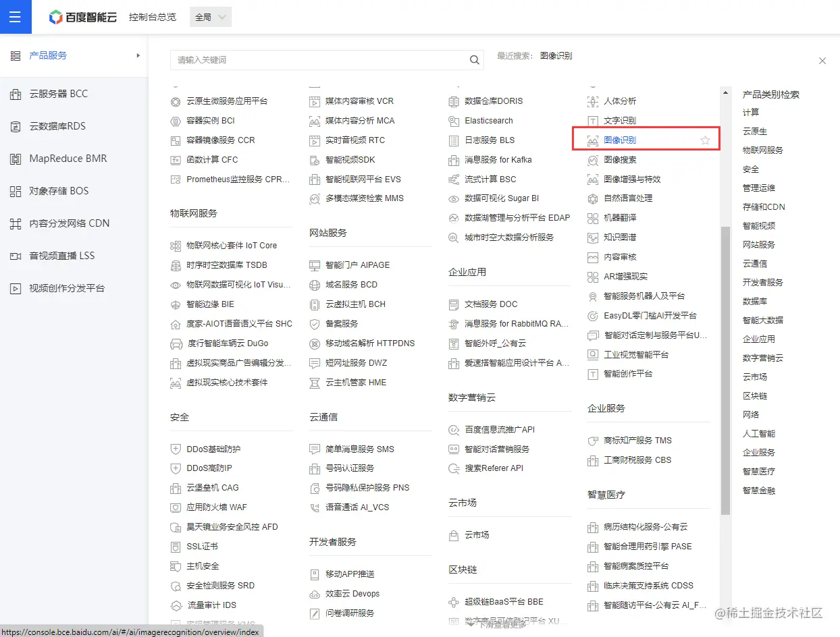Open 时序时空数据库 TSDB service
The height and width of the screenshot is (637, 840).
tap(227, 265)
